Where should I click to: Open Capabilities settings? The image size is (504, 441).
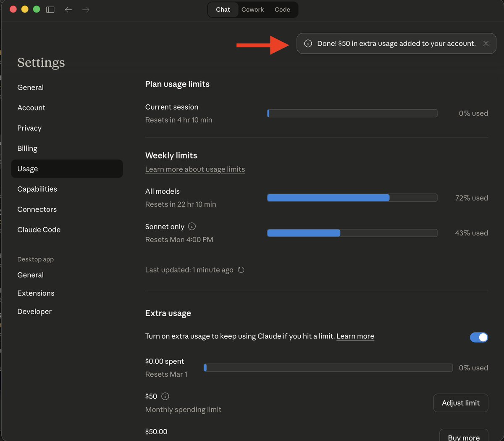tap(67, 189)
